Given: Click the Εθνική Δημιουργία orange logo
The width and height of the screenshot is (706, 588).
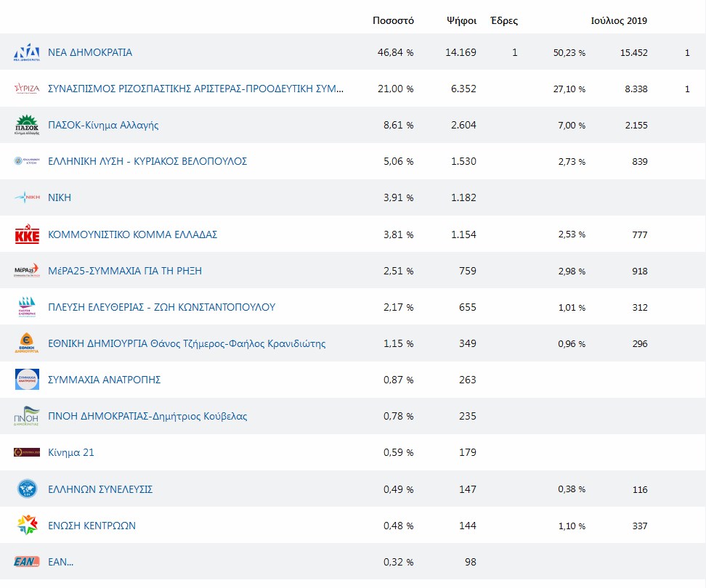Looking at the screenshot, I should tap(27, 343).
